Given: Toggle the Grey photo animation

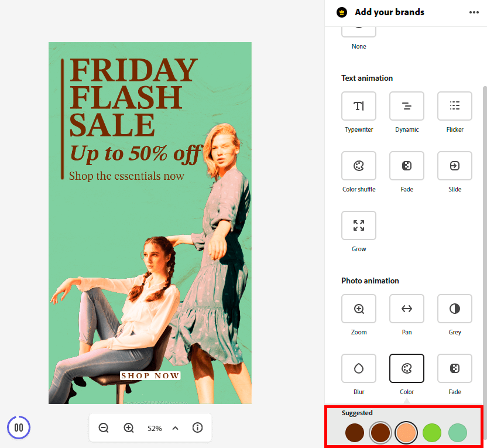Looking at the screenshot, I should [x=455, y=309].
